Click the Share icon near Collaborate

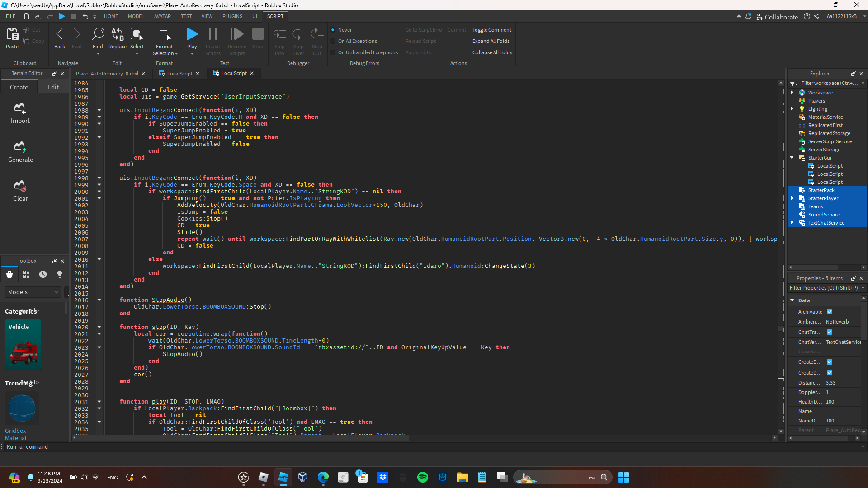[x=816, y=16]
